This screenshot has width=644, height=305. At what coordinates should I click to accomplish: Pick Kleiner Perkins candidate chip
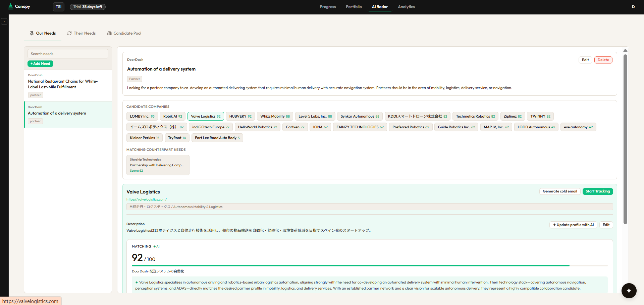[x=145, y=138]
